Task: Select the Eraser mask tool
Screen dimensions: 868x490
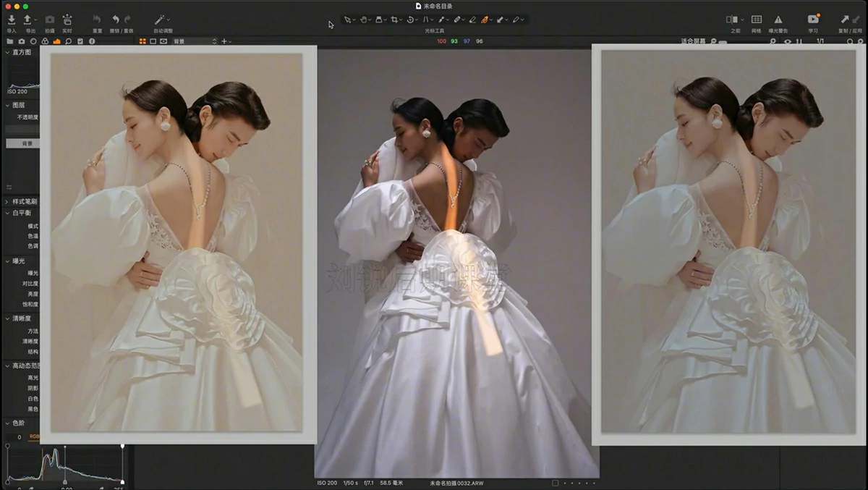Action: pyautogui.click(x=472, y=20)
